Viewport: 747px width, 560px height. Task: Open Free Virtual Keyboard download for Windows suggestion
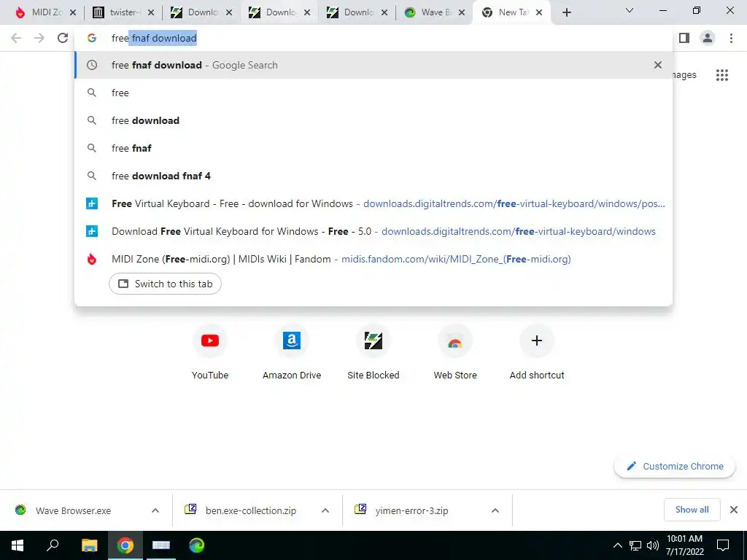coord(373,204)
